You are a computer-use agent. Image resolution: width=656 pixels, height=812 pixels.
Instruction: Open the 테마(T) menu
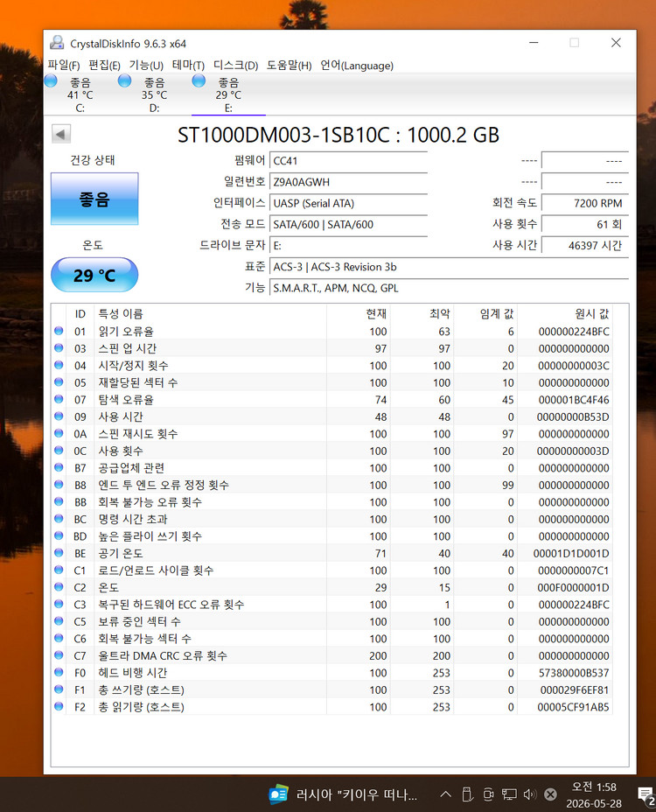188,66
